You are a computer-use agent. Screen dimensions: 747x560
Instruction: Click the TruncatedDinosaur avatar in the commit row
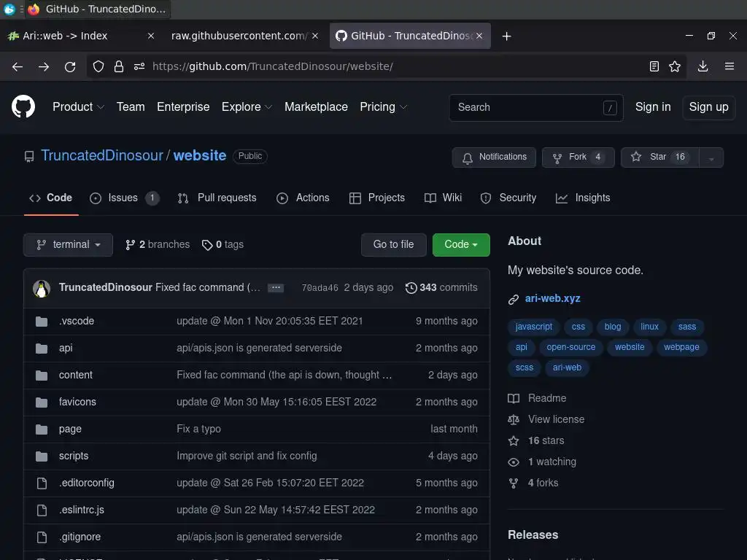(42, 289)
